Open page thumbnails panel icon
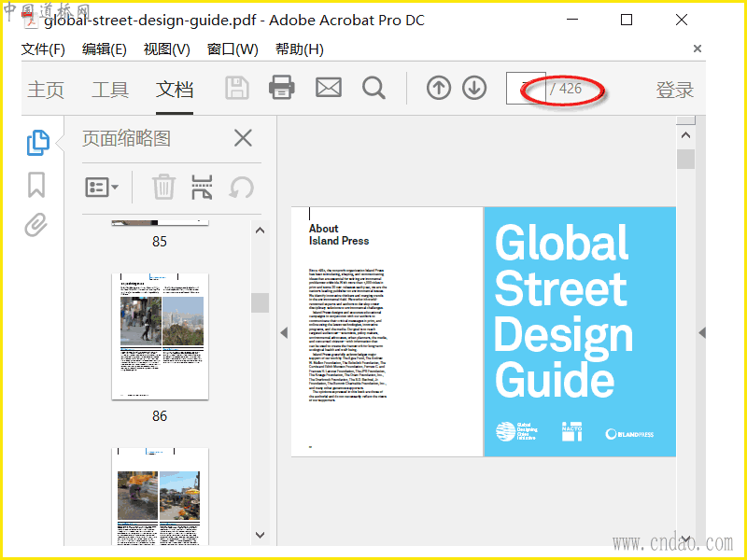The image size is (747, 560). click(37, 143)
